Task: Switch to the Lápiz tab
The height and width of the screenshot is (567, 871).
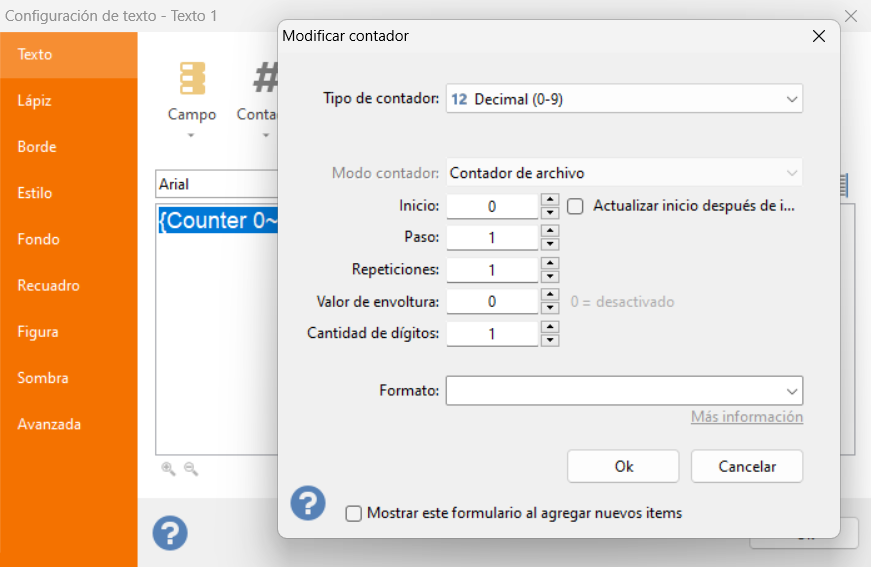Action: tap(34, 101)
